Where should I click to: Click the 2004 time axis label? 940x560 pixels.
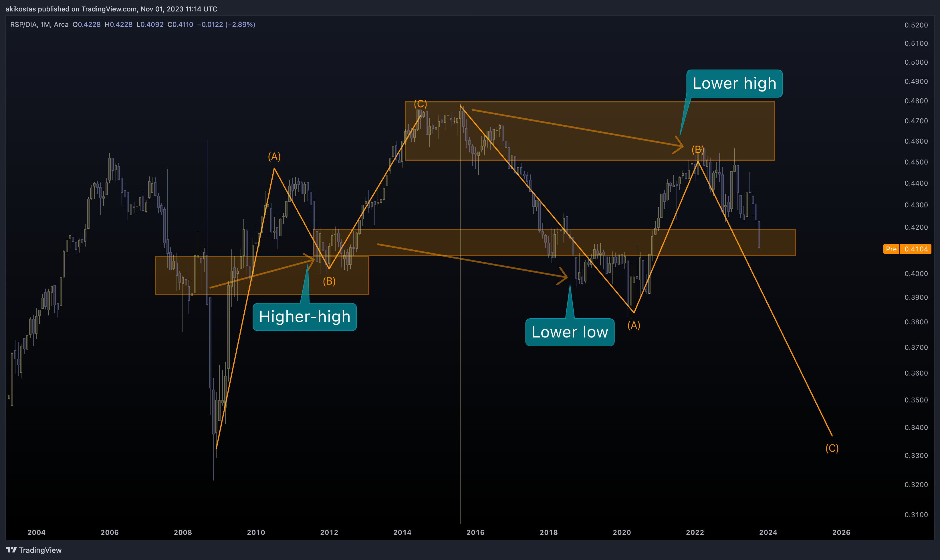[36, 533]
